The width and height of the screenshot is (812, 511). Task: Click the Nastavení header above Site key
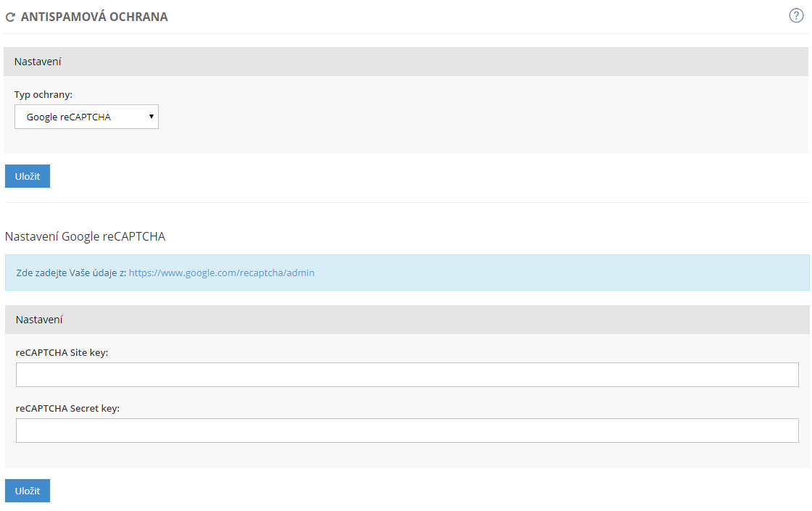click(39, 320)
